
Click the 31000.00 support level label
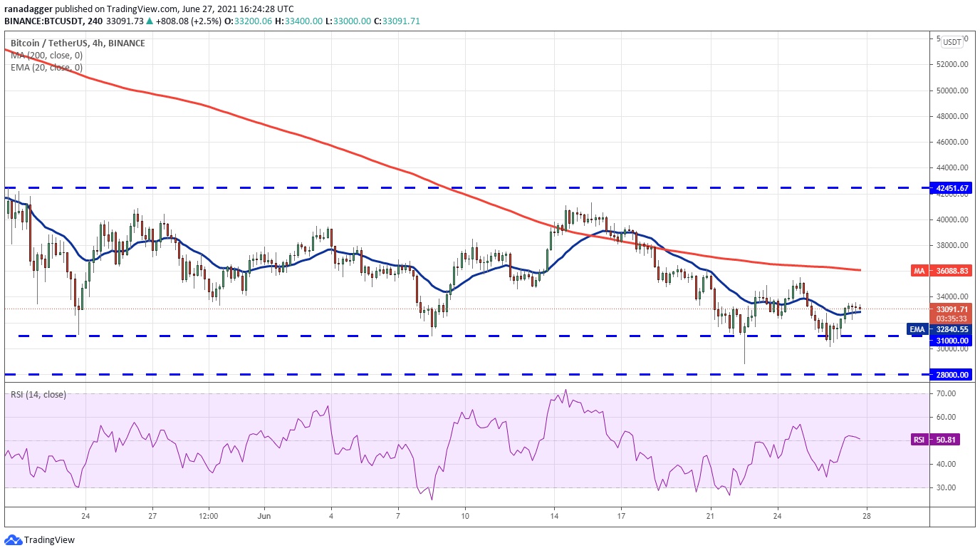pyautogui.click(x=952, y=341)
